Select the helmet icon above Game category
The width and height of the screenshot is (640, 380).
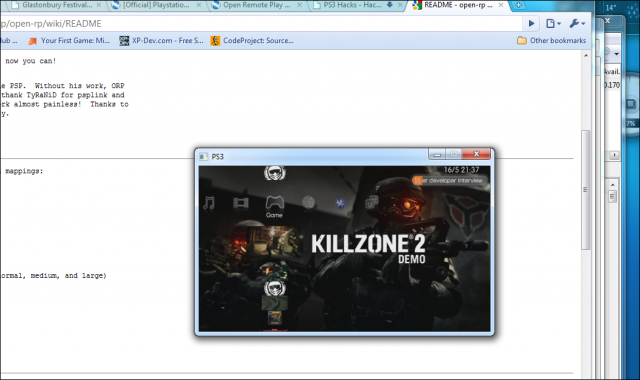[275, 173]
